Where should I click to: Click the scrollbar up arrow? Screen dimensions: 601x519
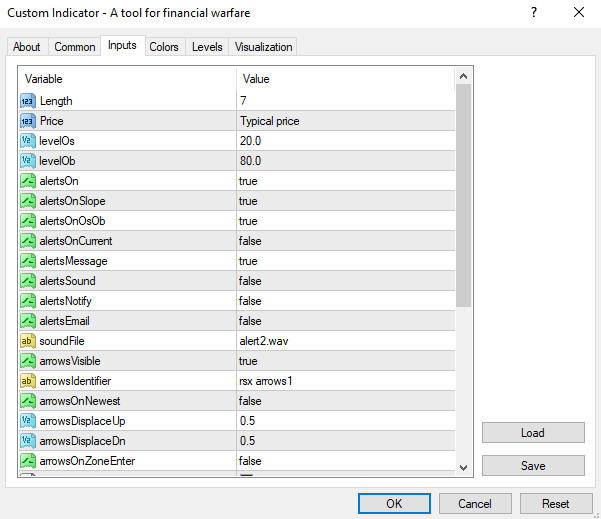tap(463, 76)
